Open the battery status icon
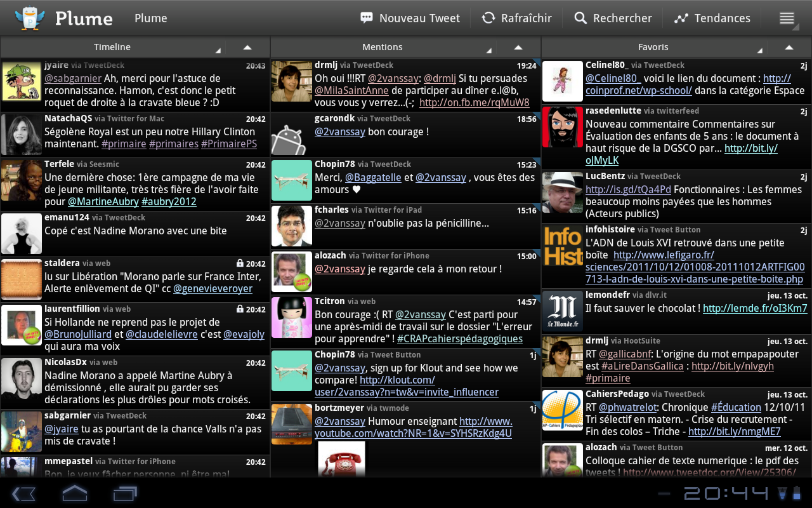 [797, 493]
